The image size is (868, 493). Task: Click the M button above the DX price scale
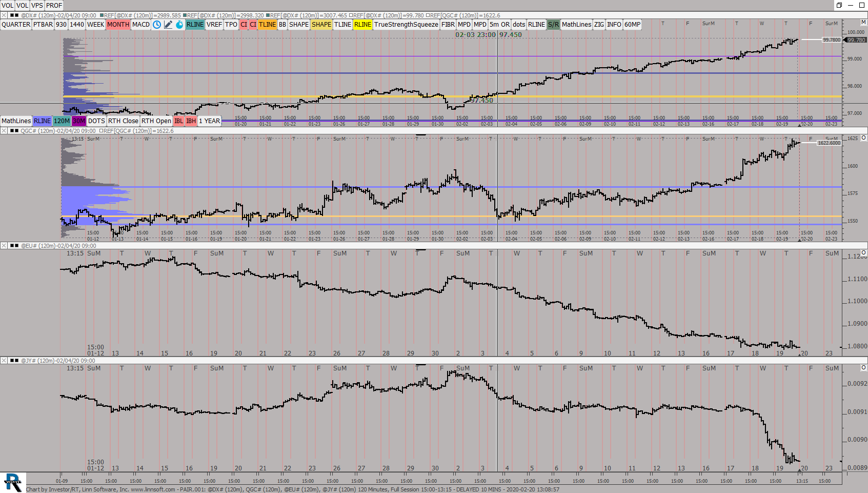coord(863,23)
